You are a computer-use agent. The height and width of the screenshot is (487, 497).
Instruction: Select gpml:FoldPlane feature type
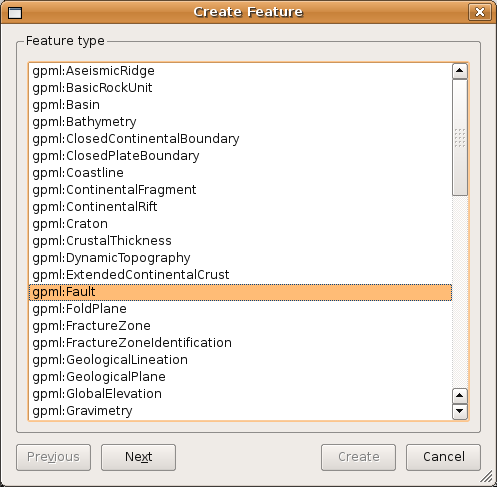240,309
